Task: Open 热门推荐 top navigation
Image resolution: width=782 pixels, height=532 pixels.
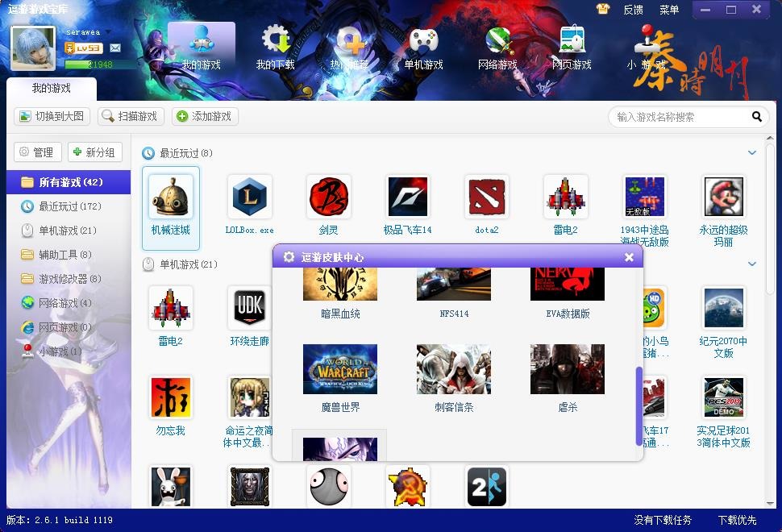Action: click(x=349, y=48)
